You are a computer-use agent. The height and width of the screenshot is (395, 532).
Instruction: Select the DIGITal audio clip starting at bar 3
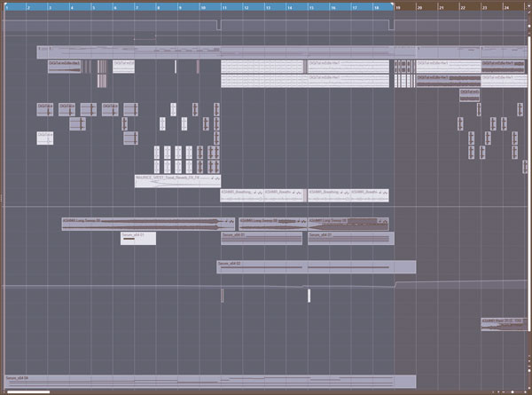(64, 67)
